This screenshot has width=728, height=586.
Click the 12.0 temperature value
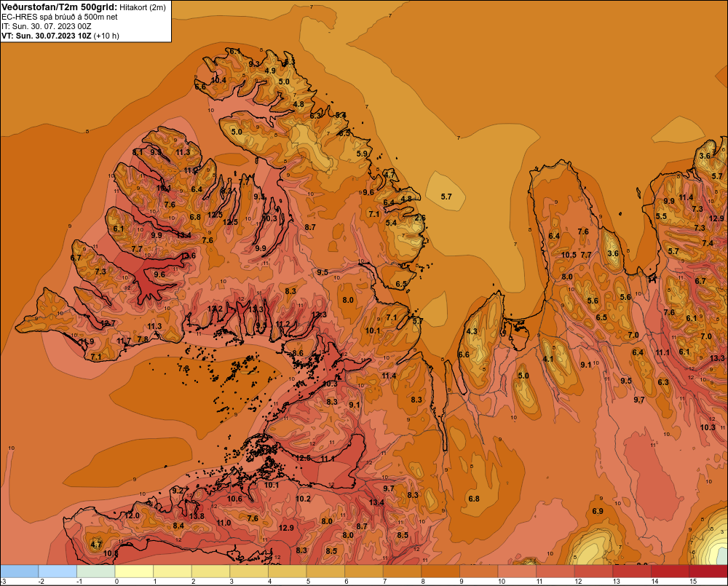tap(132, 516)
